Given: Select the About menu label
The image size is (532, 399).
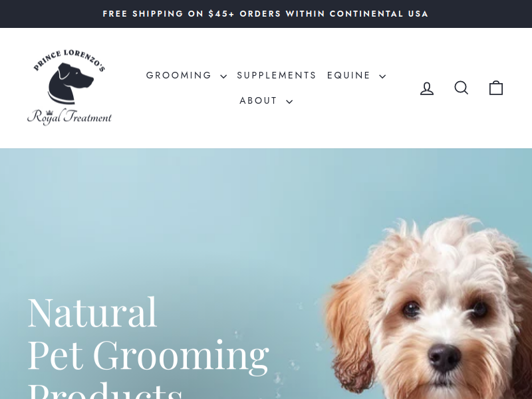Looking at the screenshot, I should (258, 100).
